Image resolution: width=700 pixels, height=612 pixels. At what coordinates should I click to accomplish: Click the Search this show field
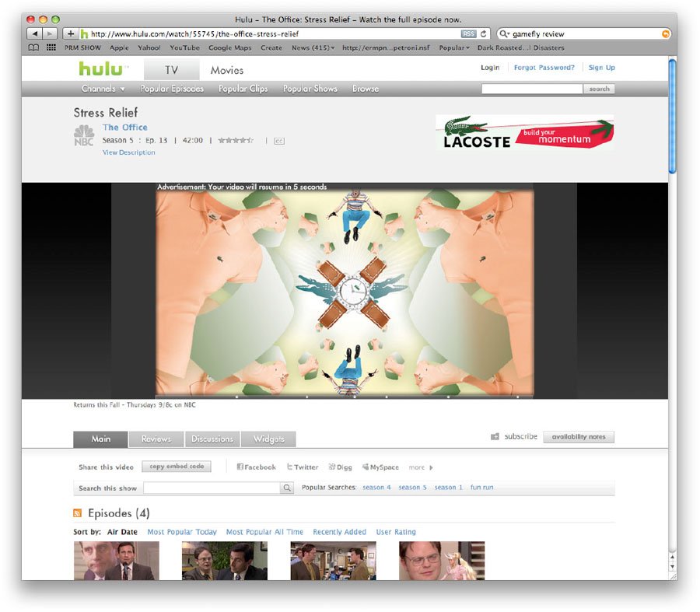coord(212,488)
